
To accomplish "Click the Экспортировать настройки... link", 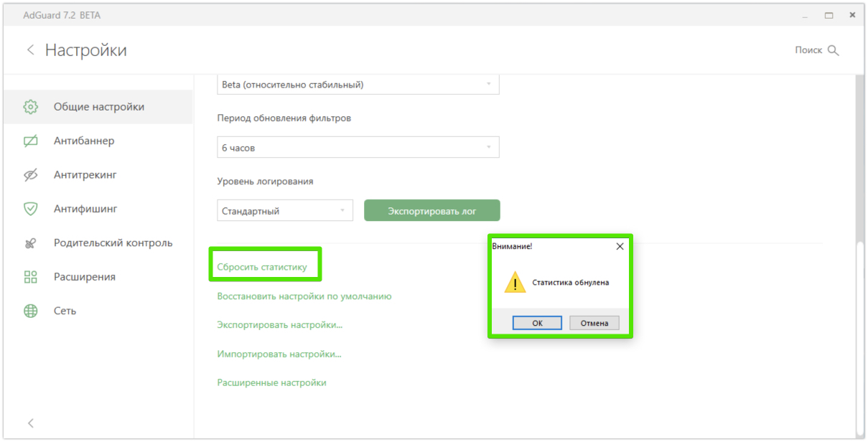I will (280, 325).
